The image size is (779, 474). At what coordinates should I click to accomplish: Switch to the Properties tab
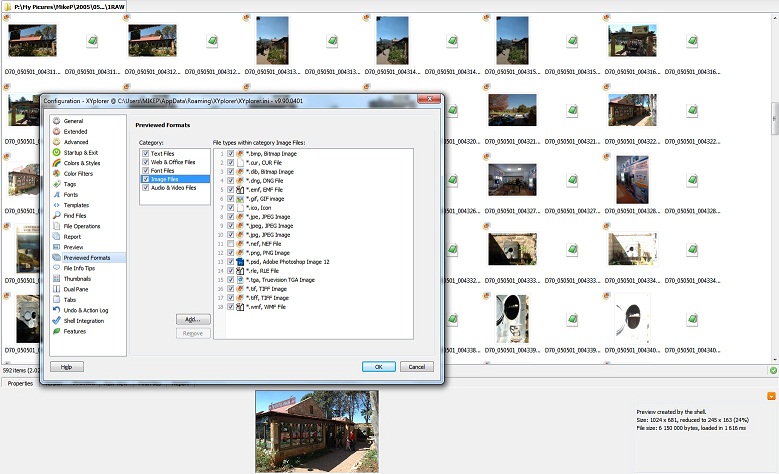20,383
